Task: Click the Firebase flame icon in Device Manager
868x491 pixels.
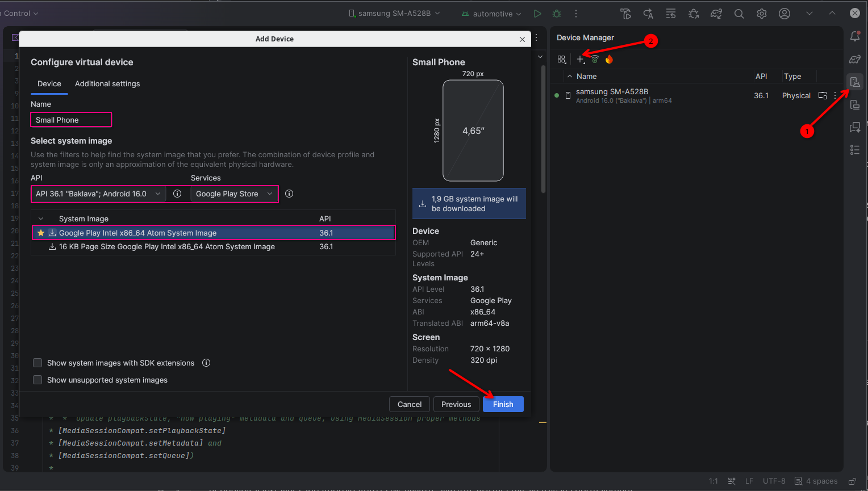Action: click(609, 59)
